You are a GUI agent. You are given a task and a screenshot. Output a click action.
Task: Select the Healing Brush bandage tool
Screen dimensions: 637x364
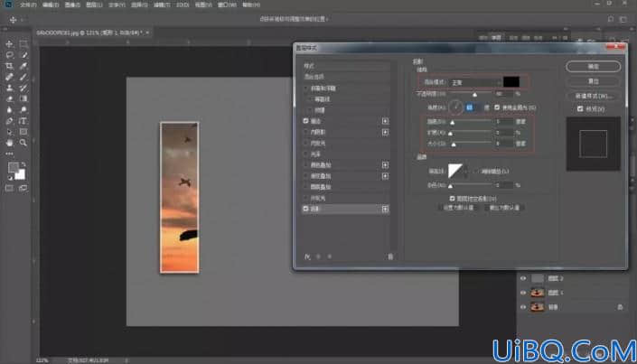[x=9, y=77]
